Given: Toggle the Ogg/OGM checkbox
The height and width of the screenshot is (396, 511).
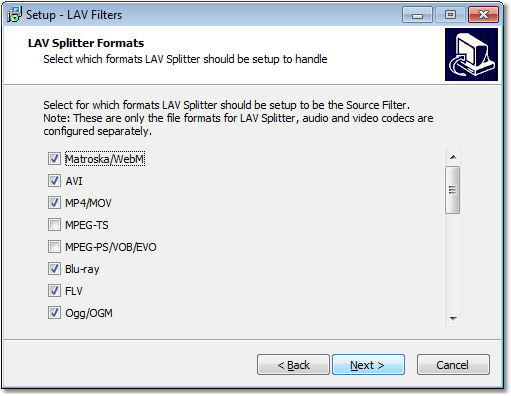Looking at the screenshot, I should coord(54,313).
